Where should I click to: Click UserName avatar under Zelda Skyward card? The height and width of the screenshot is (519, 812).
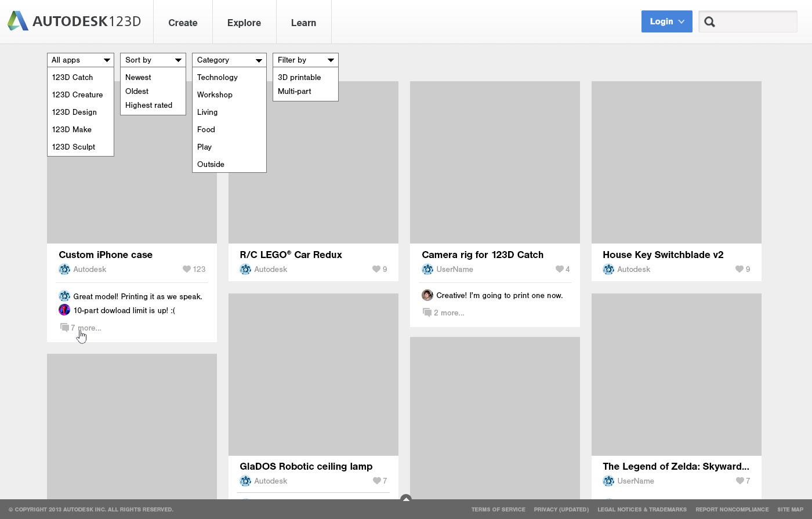(x=608, y=481)
